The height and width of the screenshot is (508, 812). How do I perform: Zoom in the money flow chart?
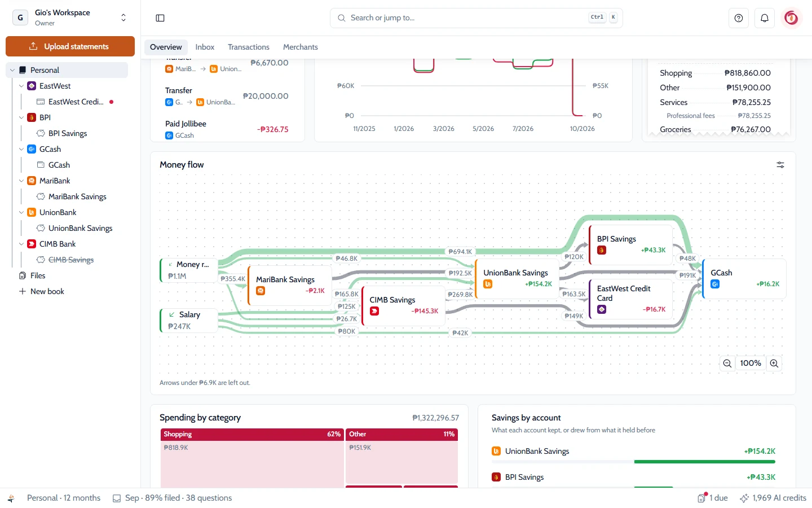pyautogui.click(x=774, y=364)
